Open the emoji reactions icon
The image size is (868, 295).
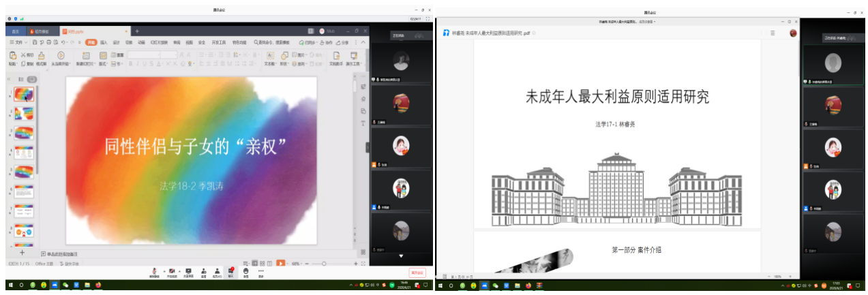(246, 270)
